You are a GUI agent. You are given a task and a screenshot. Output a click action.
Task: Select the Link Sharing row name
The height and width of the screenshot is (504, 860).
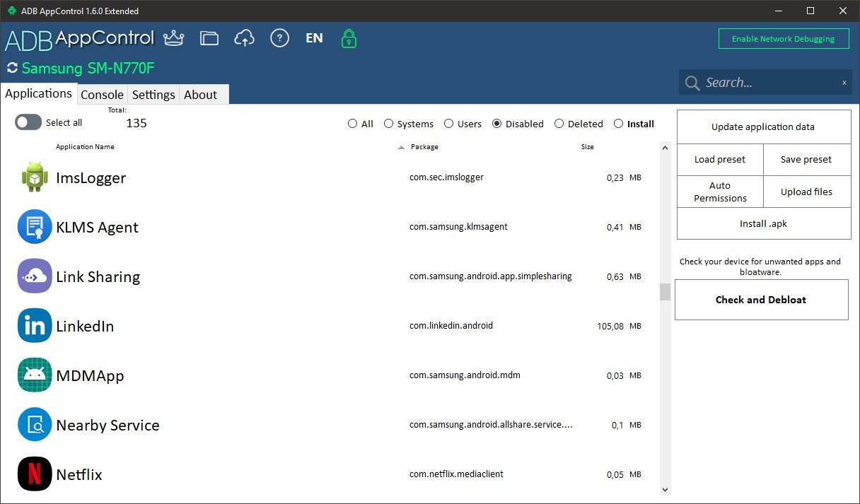pos(98,277)
